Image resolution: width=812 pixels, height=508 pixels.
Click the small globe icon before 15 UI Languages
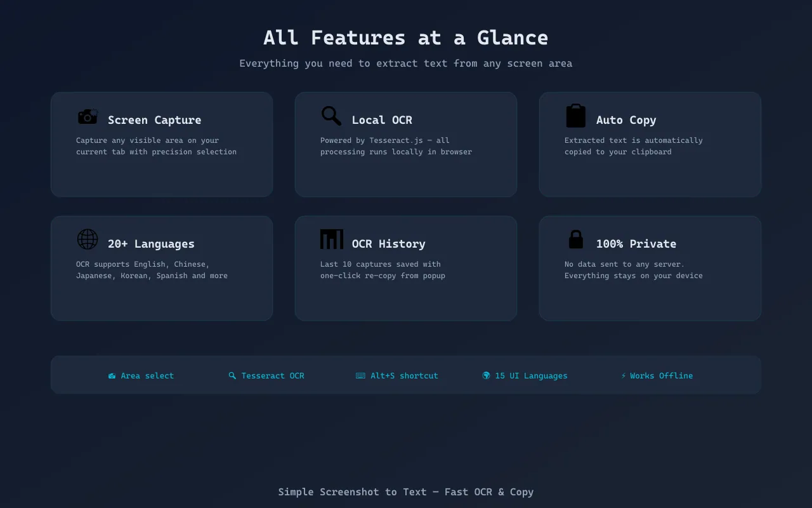[x=486, y=376]
